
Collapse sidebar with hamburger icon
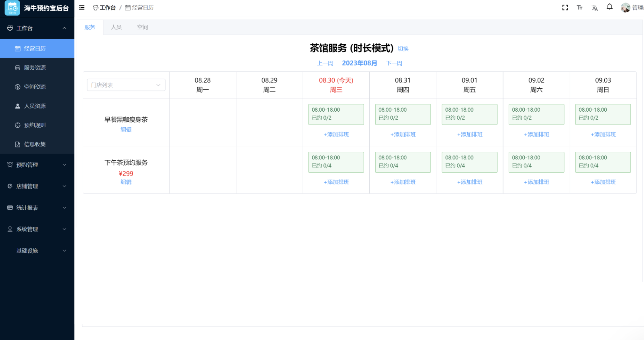tap(82, 7)
